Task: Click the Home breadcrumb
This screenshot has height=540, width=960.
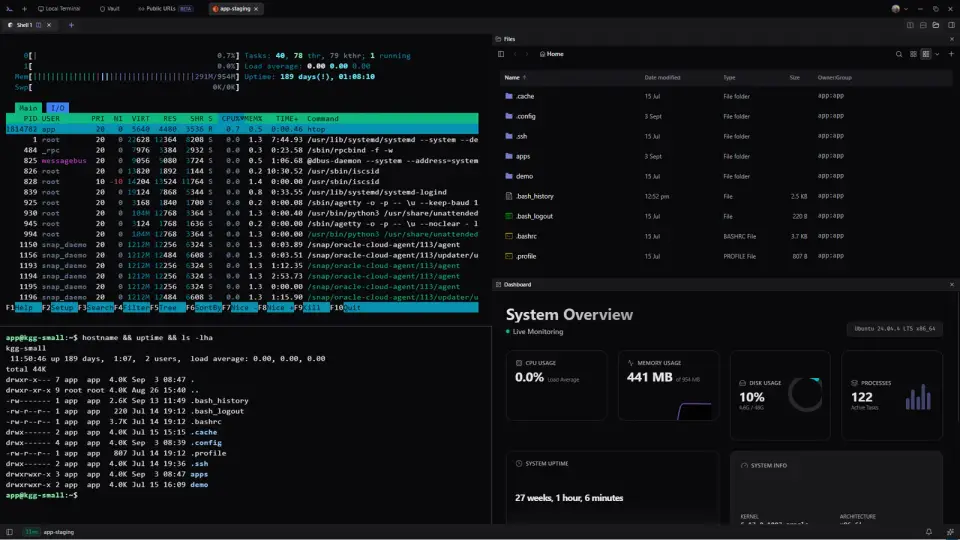Action: [x=552, y=54]
